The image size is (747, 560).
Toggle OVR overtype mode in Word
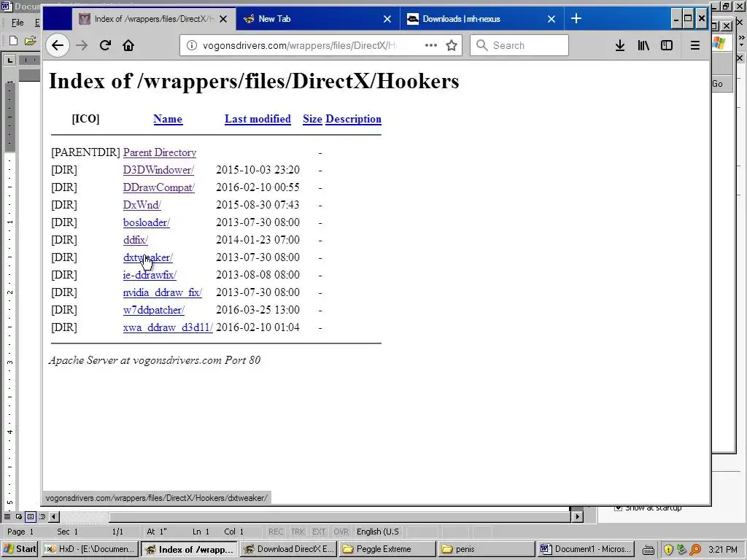341,532
